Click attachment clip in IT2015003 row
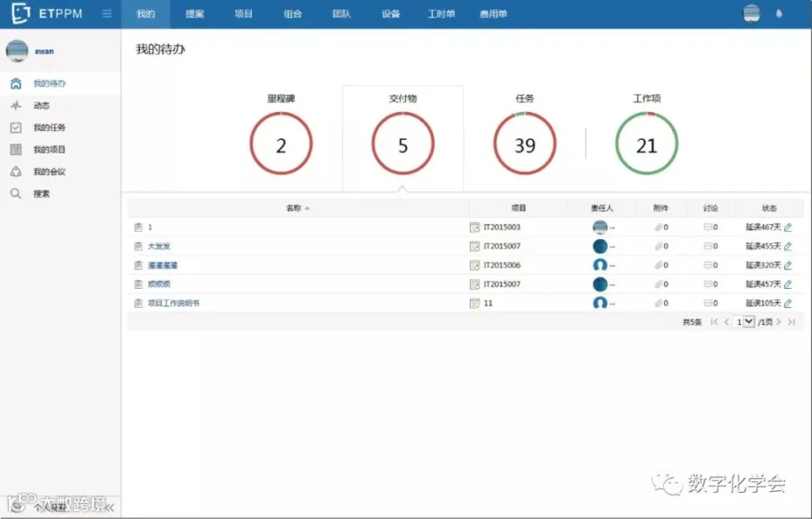The height and width of the screenshot is (519, 812). 659,227
